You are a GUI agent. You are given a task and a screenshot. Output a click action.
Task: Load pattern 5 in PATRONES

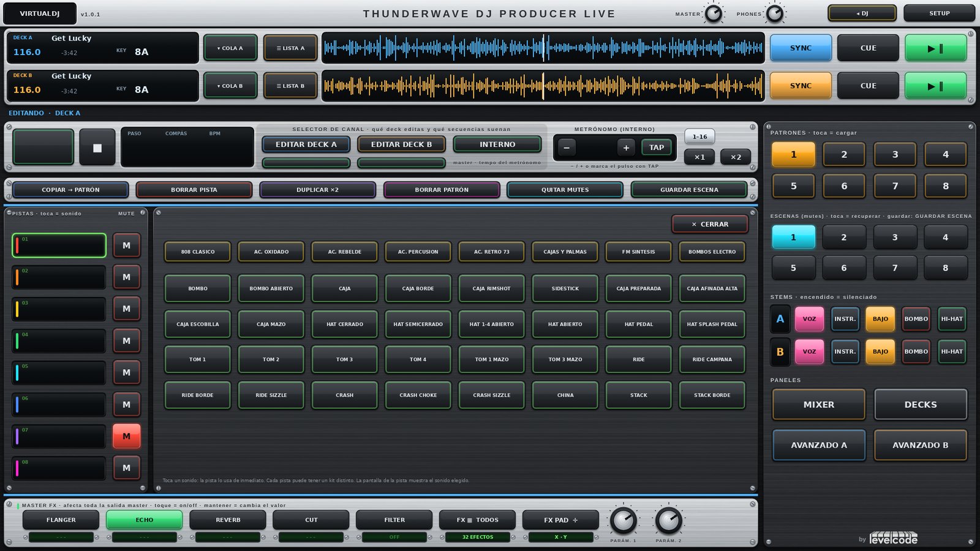coord(793,186)
